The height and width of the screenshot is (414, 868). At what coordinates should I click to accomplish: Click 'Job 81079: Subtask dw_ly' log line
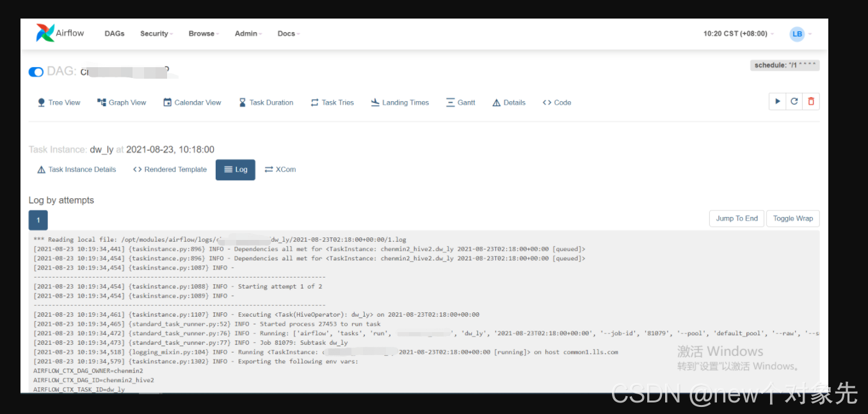coord(191,343)
